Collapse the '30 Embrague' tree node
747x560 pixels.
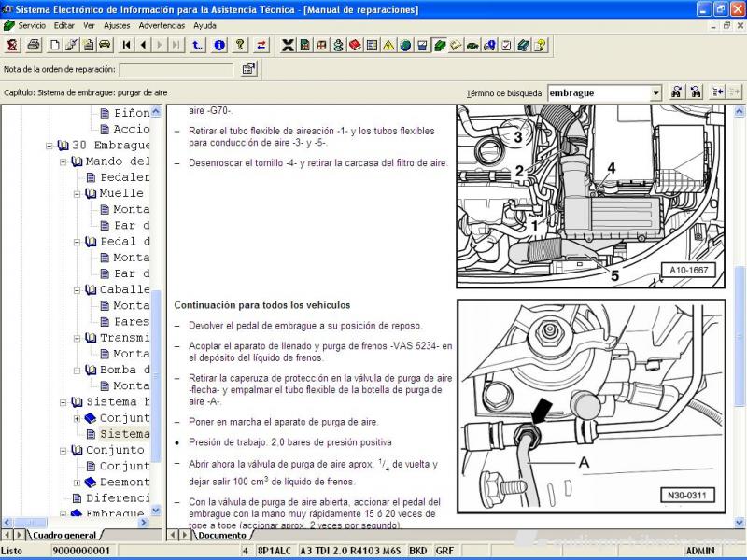[x=50, y=146]
